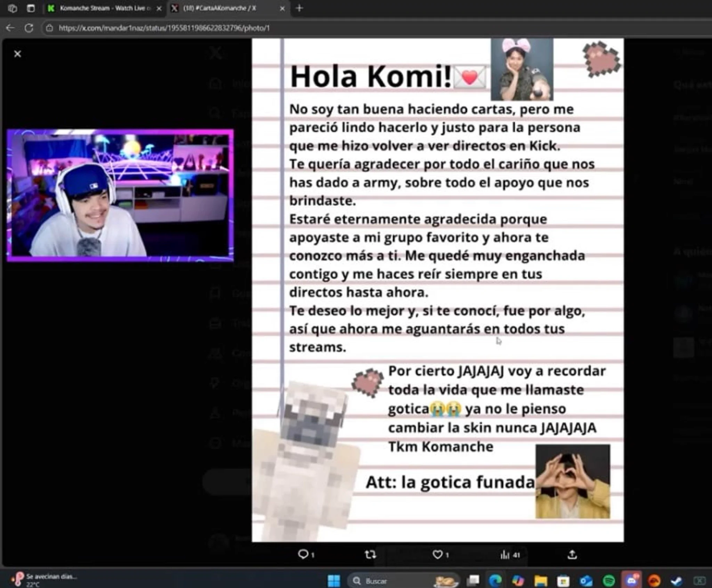
Task: Close the #CartaAKomanche X tab
Action: tap(282, 8)
